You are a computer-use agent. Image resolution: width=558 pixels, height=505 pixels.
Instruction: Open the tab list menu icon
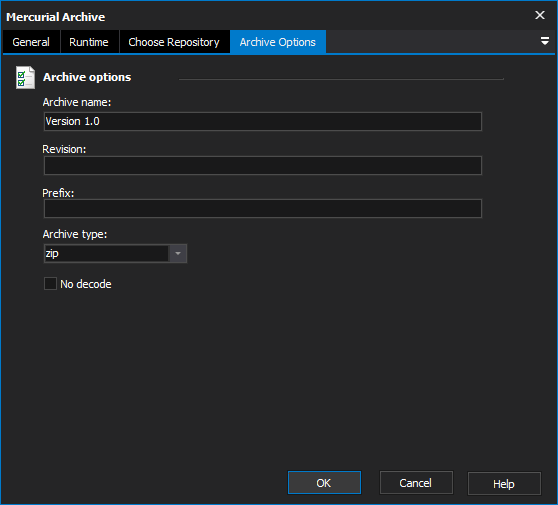(544, 41)
